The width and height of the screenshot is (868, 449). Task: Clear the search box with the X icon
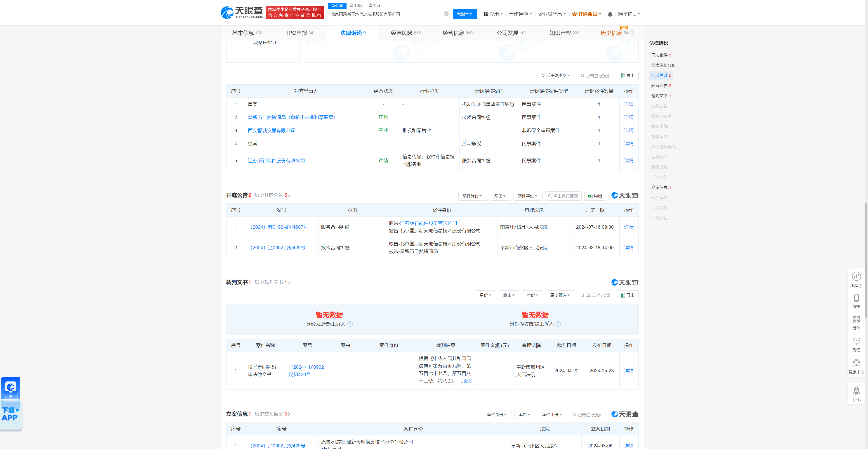[x=446, y=14]
